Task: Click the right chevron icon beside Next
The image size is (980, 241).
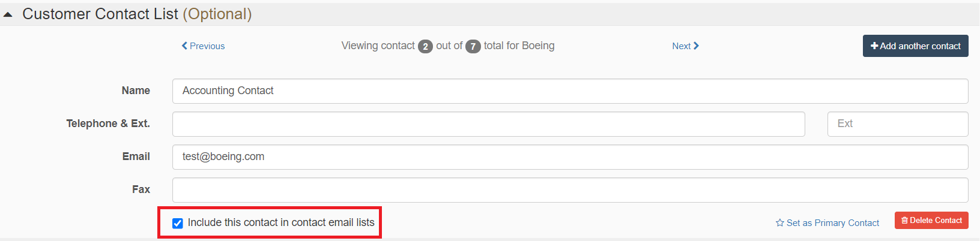Action: [696, 46]
